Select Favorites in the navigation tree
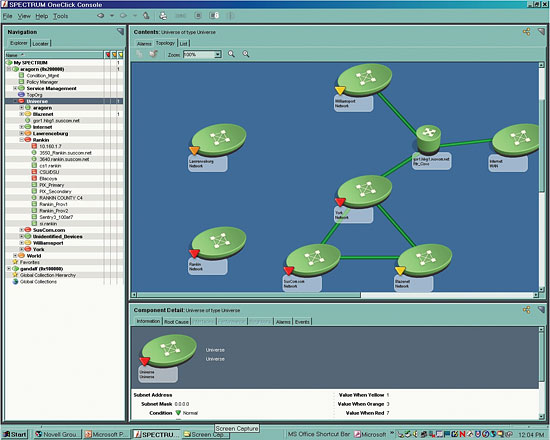Viewport: 550px width, 440px height. [29, 262]
